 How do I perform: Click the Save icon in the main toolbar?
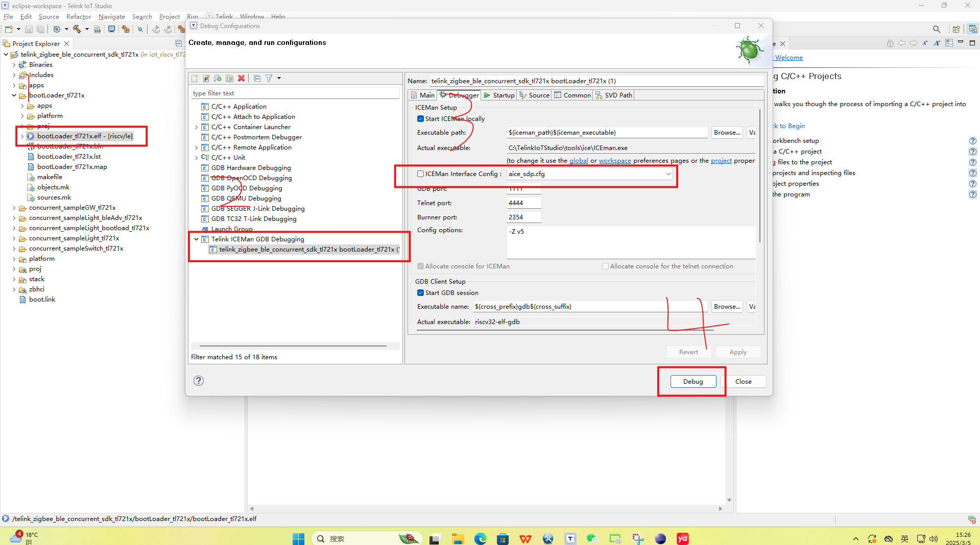tap(29, 29)
